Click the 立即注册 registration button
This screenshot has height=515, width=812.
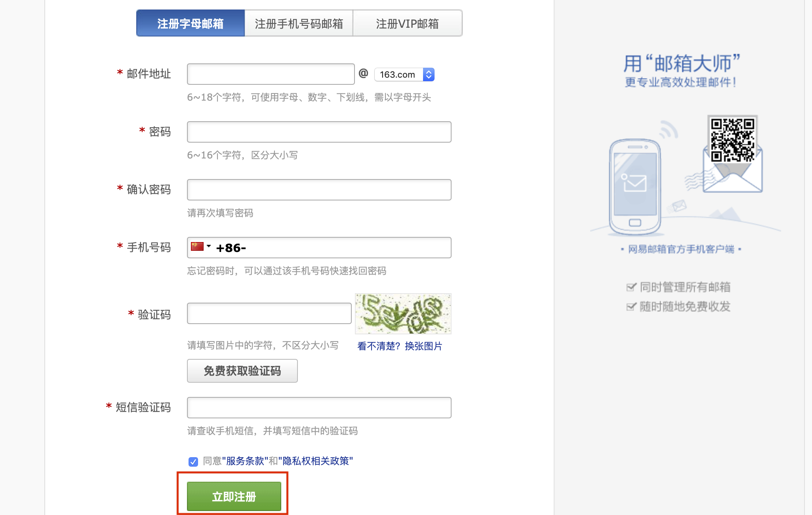coord(233,496)
